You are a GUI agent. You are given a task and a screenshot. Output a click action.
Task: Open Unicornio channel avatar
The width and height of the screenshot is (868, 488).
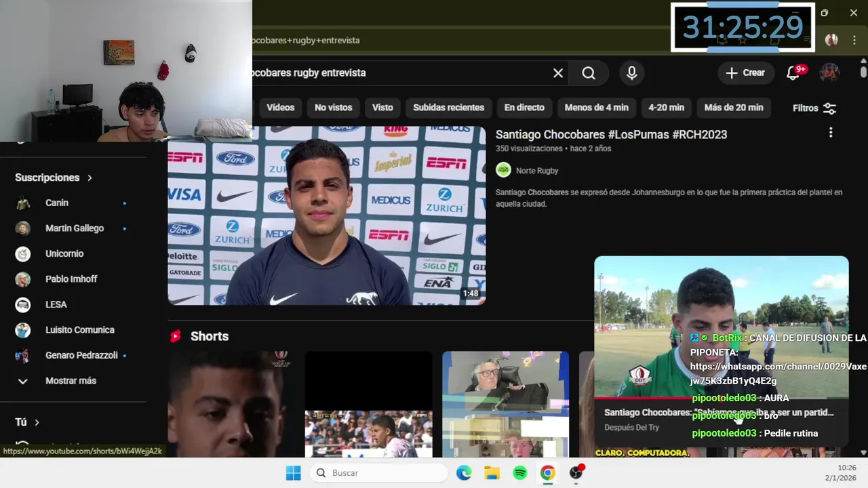tap(23, 253)
